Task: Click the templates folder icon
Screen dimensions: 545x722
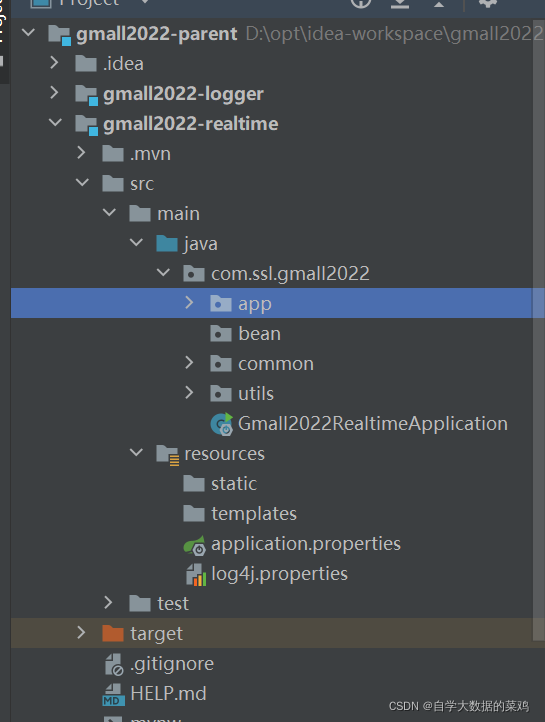Action: [x=194, y=514]
